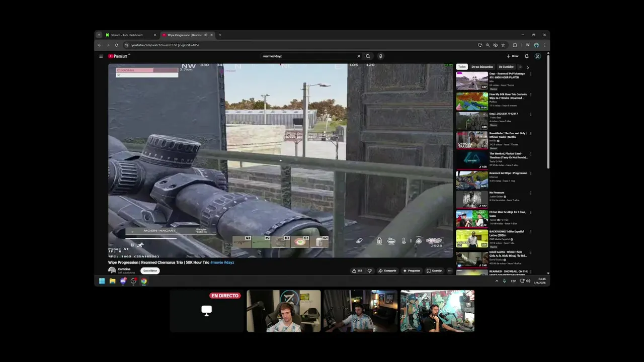Dislike the video
The image size is (644, 362).
(x=369, y=270)
